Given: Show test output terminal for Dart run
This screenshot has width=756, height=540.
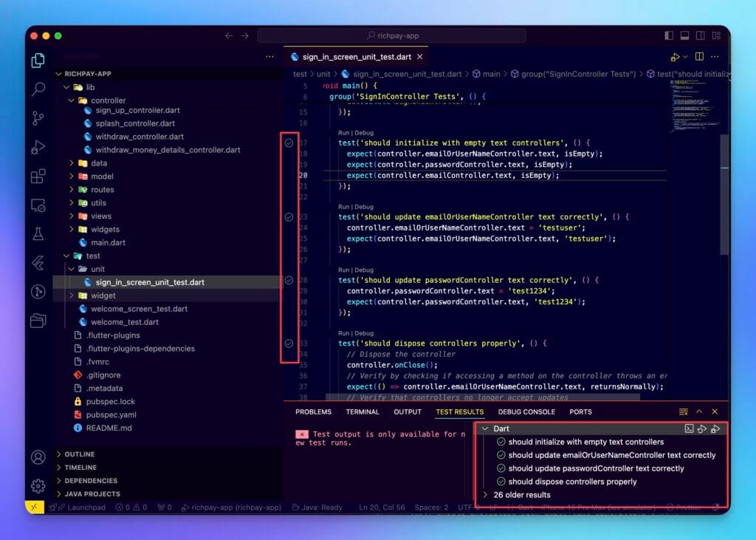Looking at the screenshot, I should pyautogui.click(x=690, y=428).
